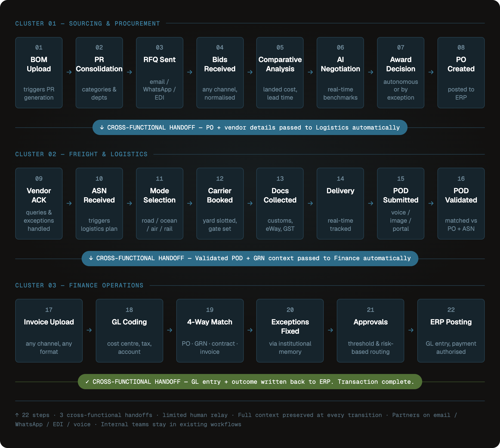Screen dimensions: 500x448
Task: Click the 'matched vs PO + ASN' text
Action: pos(461,225)
